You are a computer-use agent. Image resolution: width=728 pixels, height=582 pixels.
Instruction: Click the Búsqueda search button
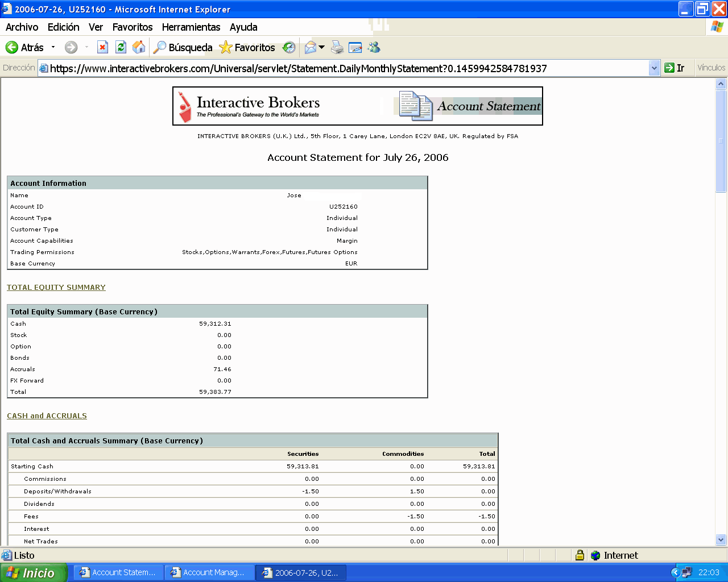(183, 47)
